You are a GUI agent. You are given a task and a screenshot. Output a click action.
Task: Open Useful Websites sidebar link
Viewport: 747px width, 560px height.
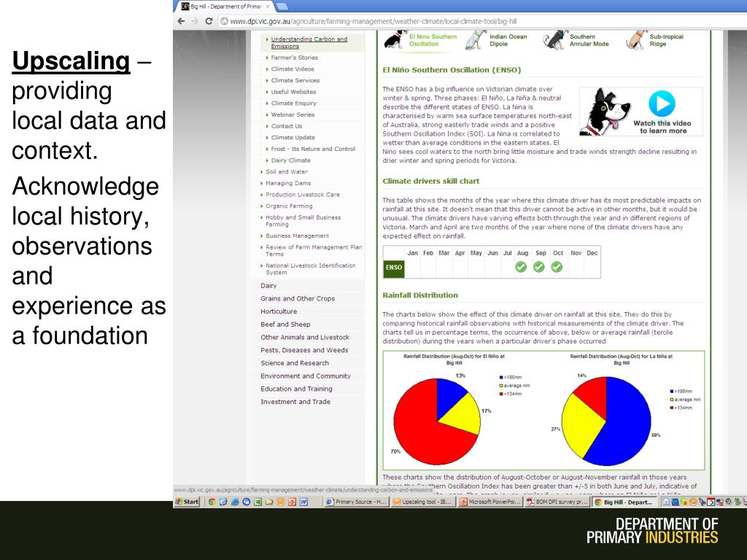[x=293, y=92]
